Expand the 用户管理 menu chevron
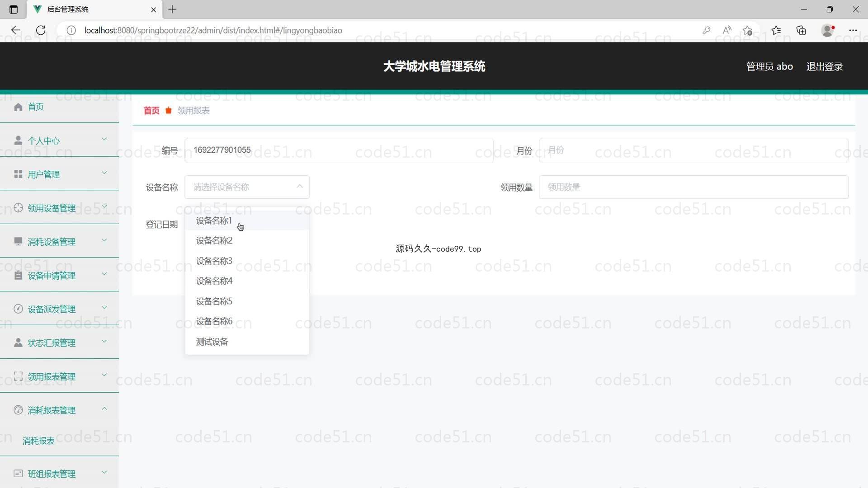The height and width of the screenshot is (488, 868). 104,173
